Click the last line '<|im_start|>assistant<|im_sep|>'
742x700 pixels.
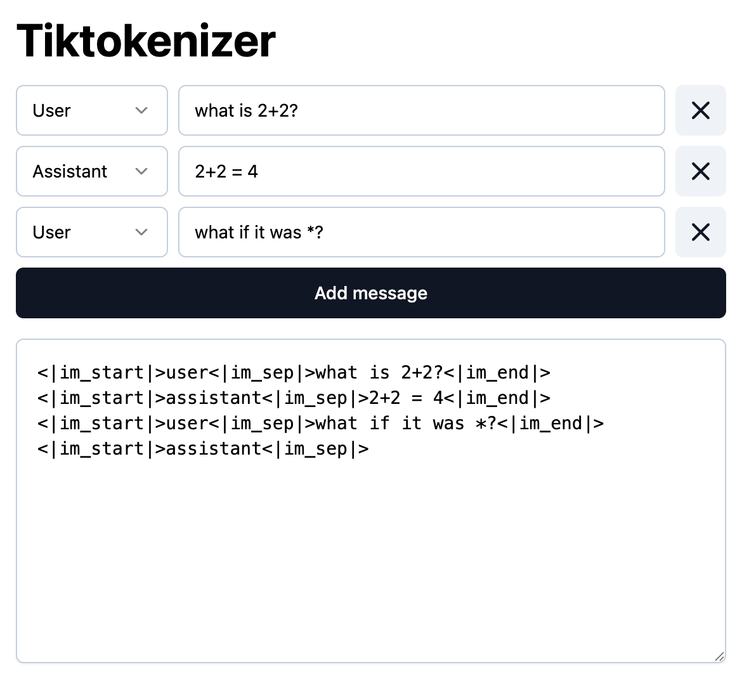click(203, 448)
